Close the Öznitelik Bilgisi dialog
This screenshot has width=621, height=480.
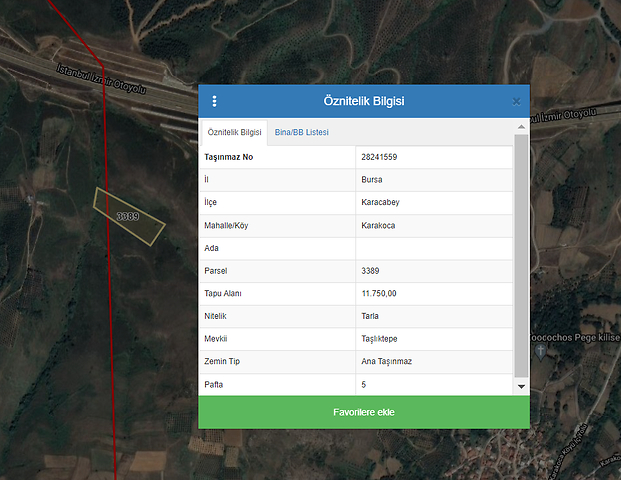coord(516,101)
